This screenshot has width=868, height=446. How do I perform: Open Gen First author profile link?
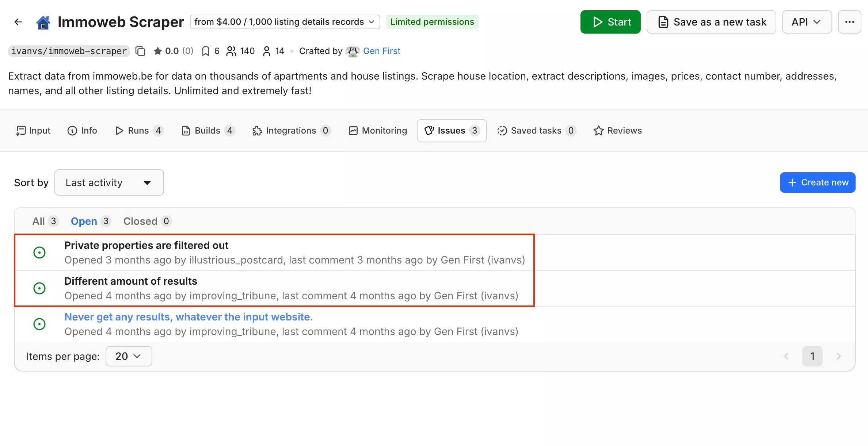(x=382, y=51)
